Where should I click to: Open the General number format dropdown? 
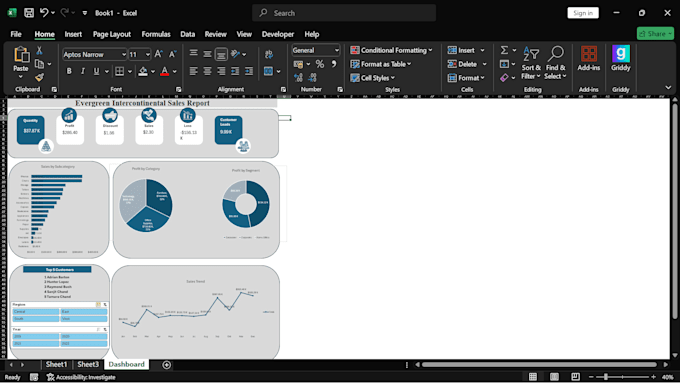[x=337, y=50]
